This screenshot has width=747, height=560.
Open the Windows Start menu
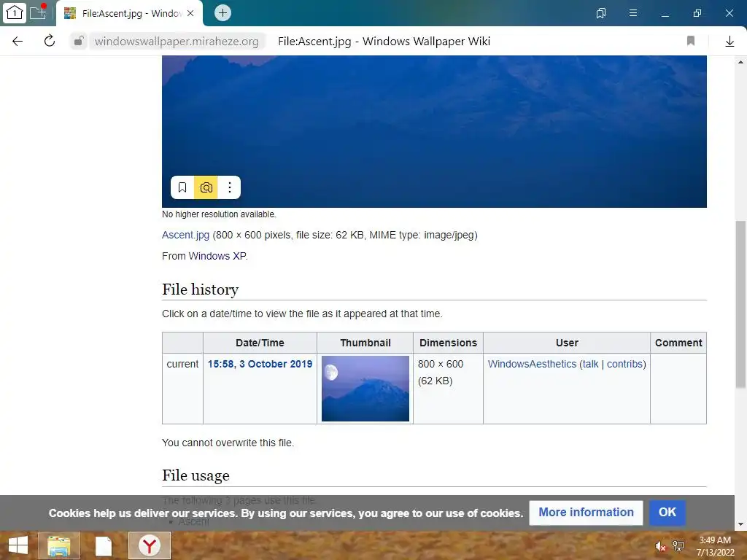[18, 545]
